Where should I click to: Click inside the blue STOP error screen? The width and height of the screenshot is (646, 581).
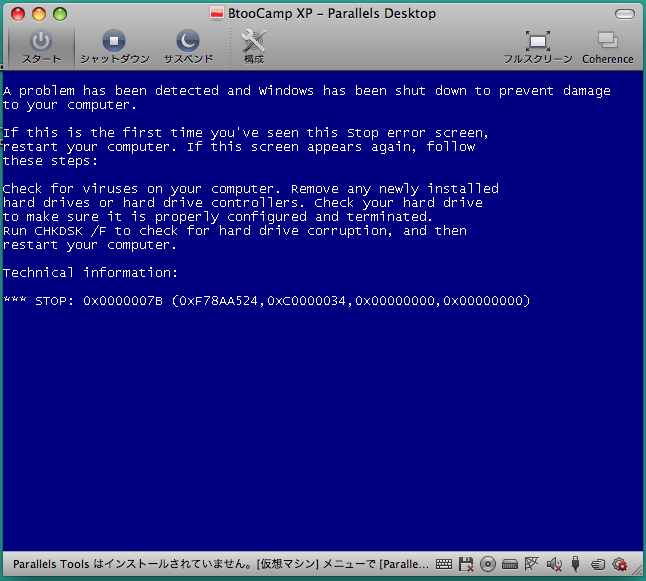[x=323, y=311]
